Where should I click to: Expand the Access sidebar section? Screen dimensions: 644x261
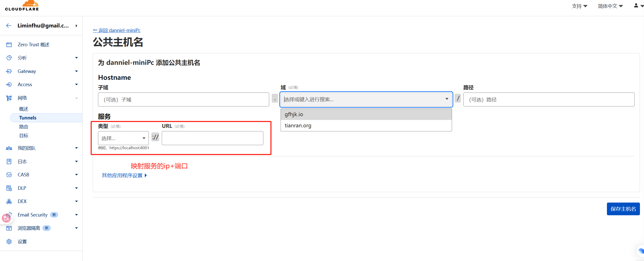point(76,84)
